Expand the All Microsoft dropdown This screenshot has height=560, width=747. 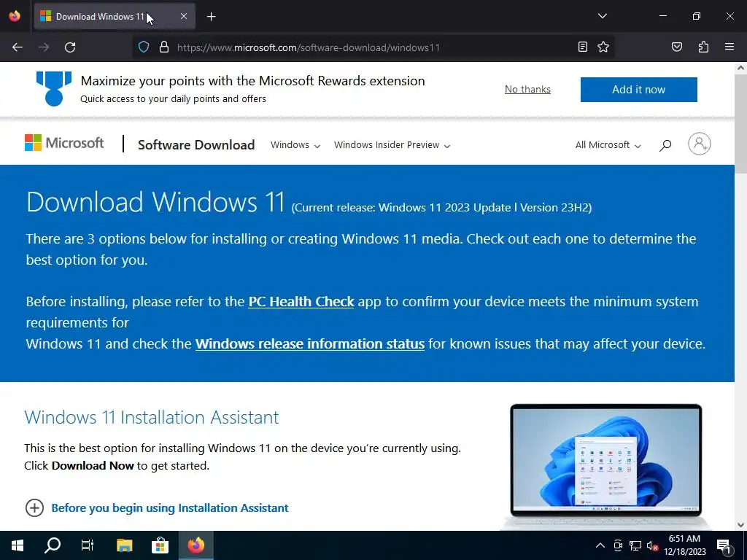pyautogui.click(x=608, y=145)
